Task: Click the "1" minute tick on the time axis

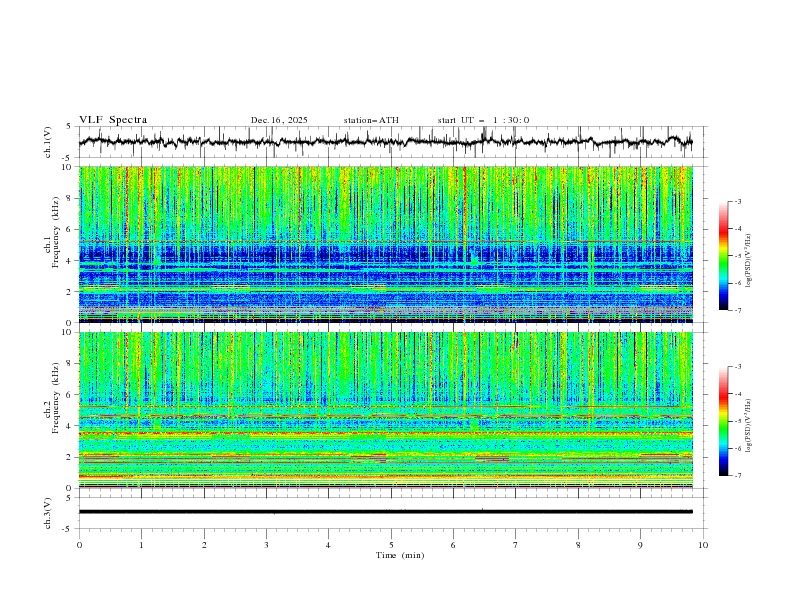Action: click(x=141, y=545)
